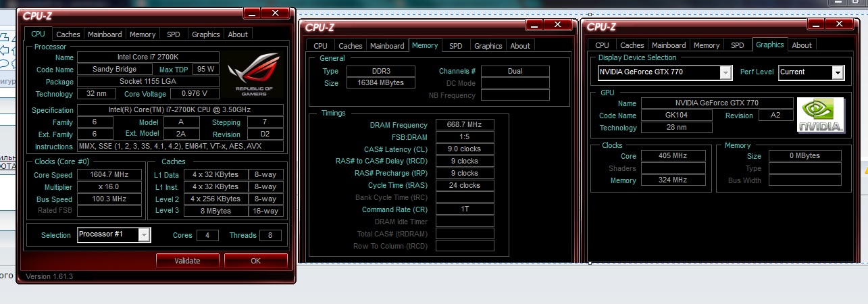The width and height of the screenshot is (868, 304).
Task: Open Memory tab in Graphics window
Action: 707,45
